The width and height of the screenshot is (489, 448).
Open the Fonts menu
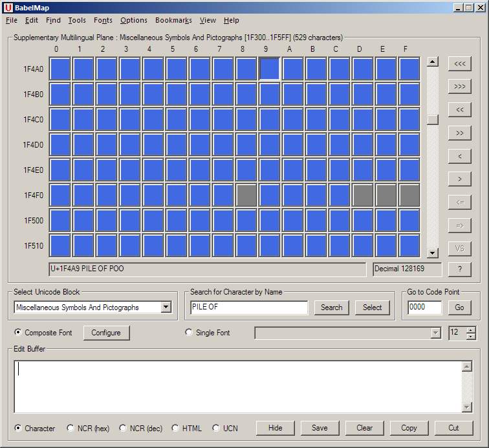103,20
